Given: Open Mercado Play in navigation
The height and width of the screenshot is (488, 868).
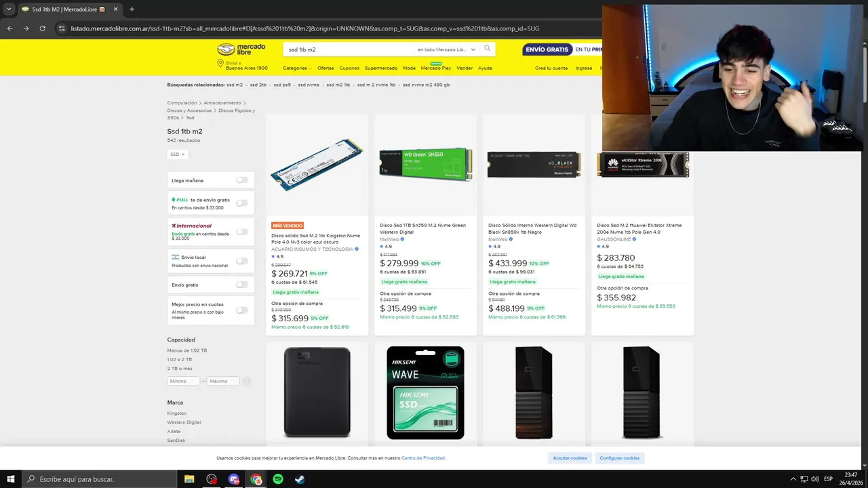Looking at the screenshot, I should pos(435,68).
